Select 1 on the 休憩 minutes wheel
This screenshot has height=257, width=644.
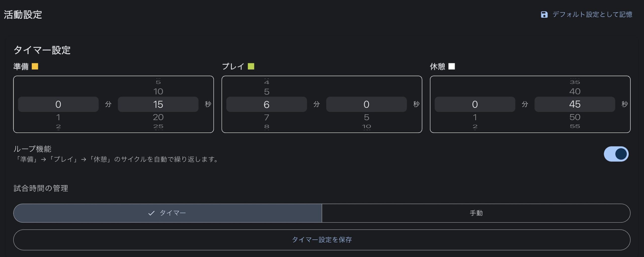point(475,117)
